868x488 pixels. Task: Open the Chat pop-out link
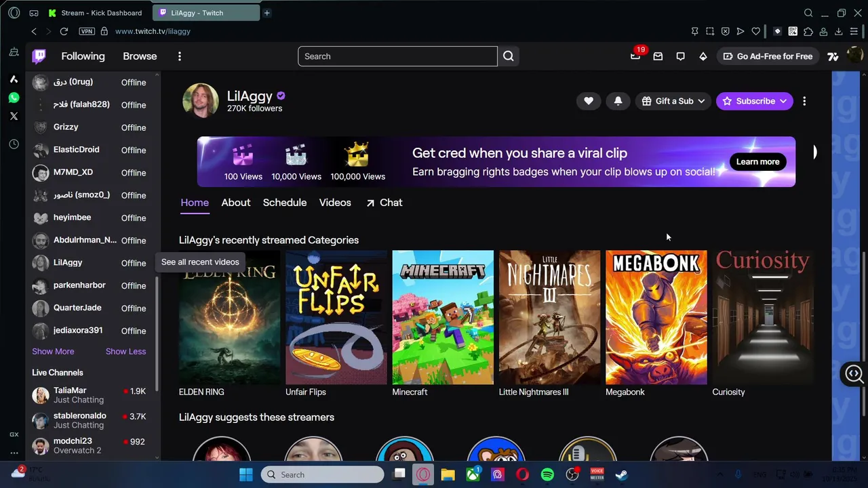pos(384,203)
